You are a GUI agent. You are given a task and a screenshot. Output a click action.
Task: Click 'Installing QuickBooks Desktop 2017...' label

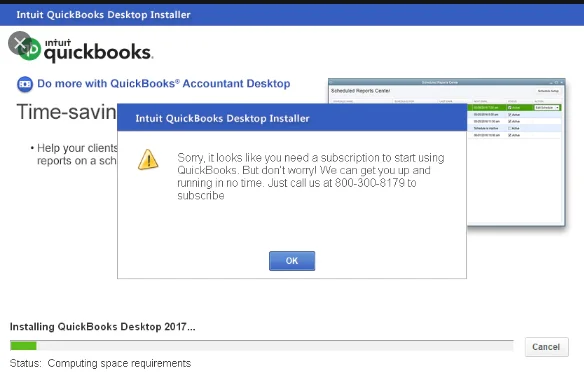click(x=102, y=327)
